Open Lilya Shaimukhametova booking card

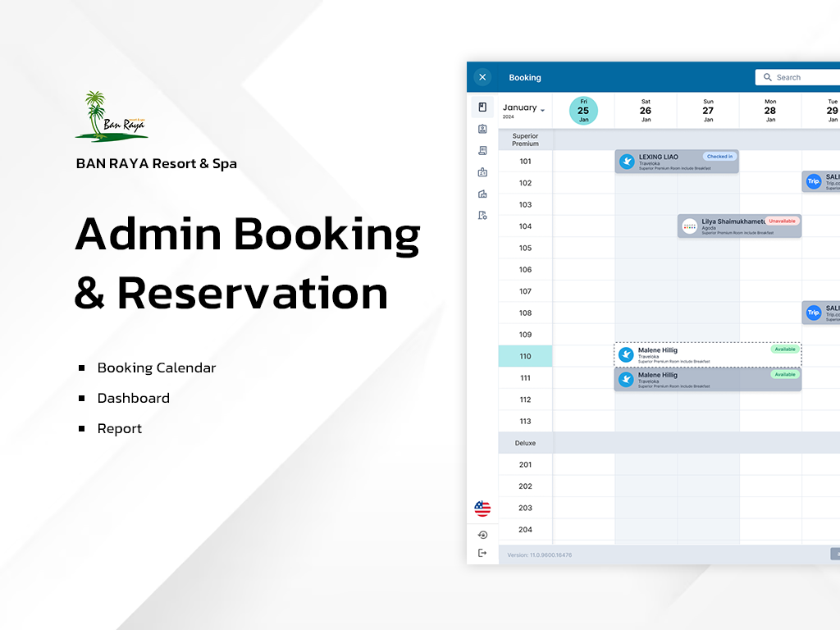(x=739, y=226)
